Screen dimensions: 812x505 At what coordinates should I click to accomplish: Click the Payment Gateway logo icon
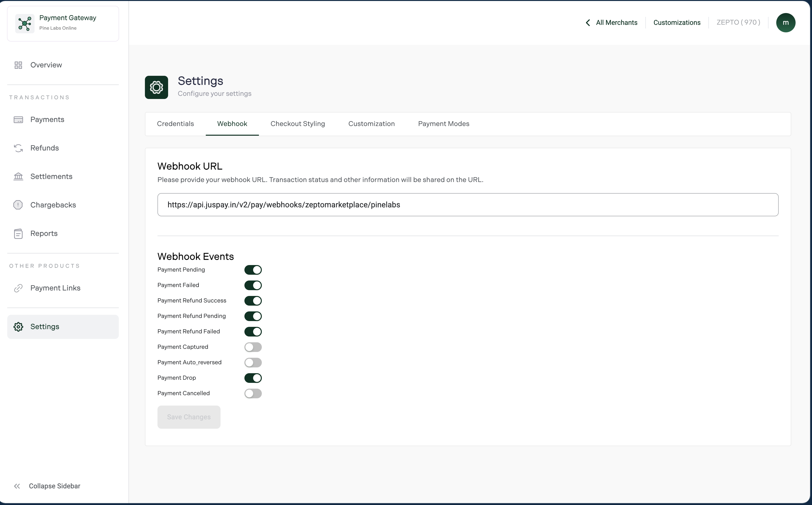(x=25, y=23)
